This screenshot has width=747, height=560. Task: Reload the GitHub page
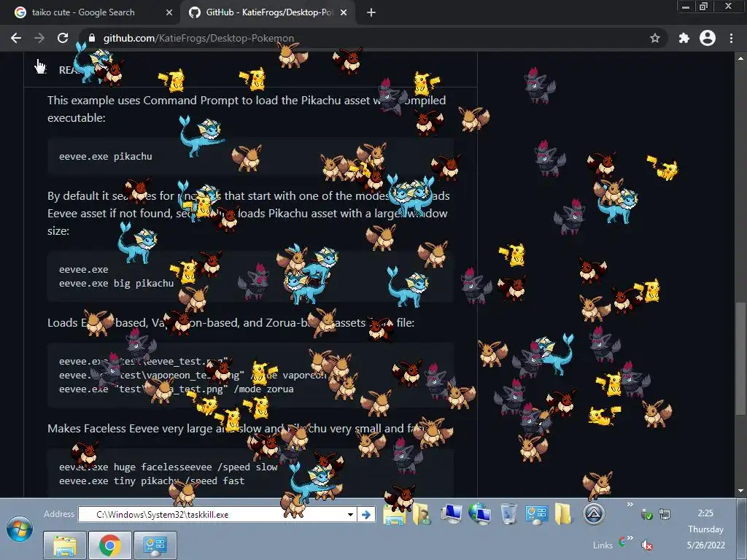(63, 38)
